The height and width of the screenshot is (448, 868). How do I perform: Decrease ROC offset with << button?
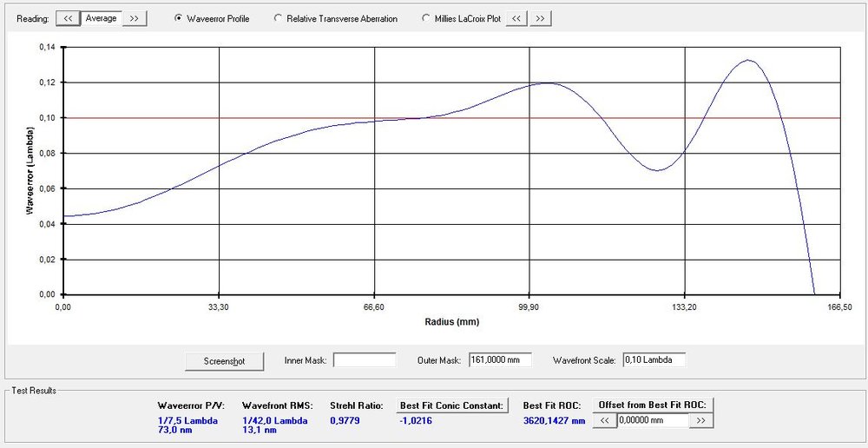point(604,421)
